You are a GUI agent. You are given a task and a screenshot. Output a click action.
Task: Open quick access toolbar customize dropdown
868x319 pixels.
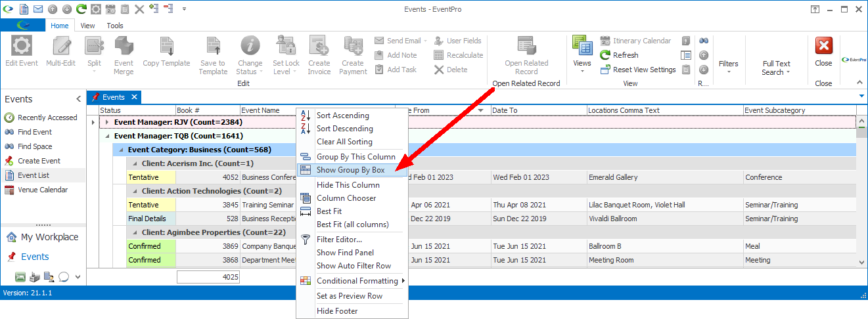(x=185, y=9)
